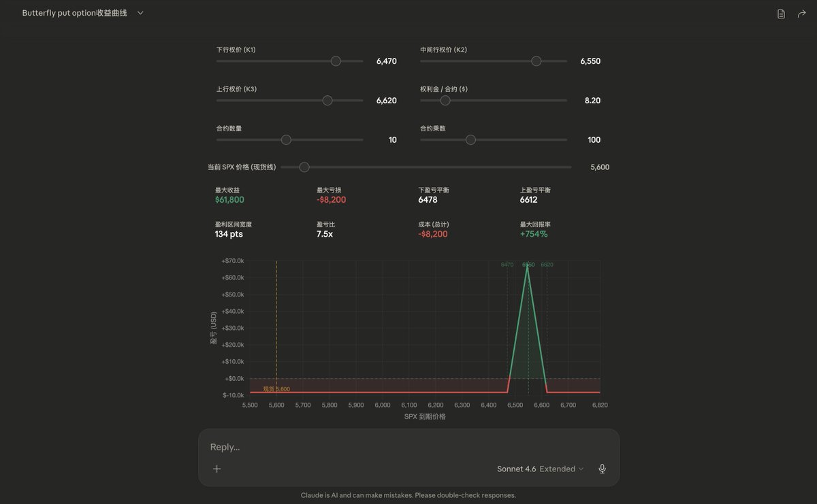Click the conversation title Butterfly put option
This screenshot has width=817, height=504.
coord(74,13)
